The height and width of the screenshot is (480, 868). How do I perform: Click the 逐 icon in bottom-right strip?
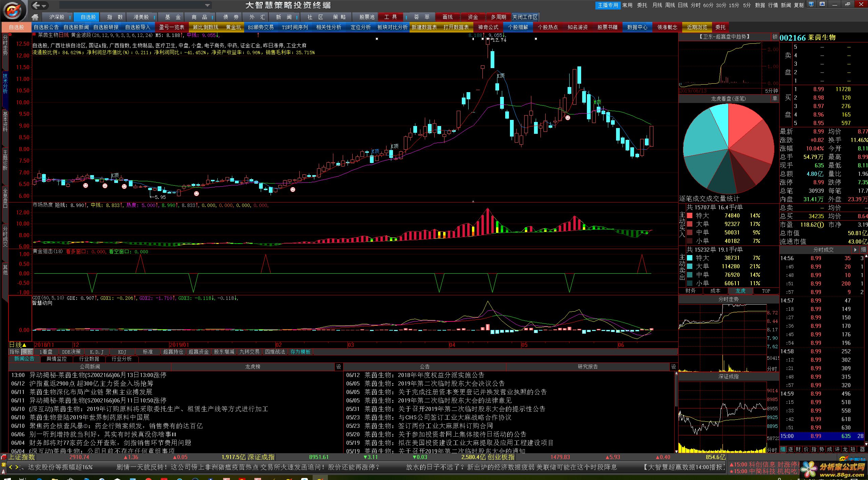coord(791,450)
